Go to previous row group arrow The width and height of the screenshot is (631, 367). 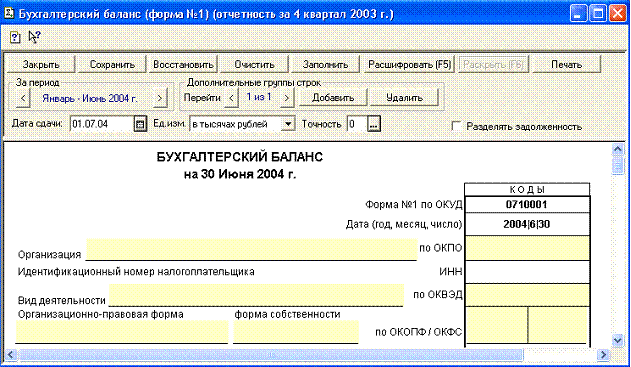(231, 98)
